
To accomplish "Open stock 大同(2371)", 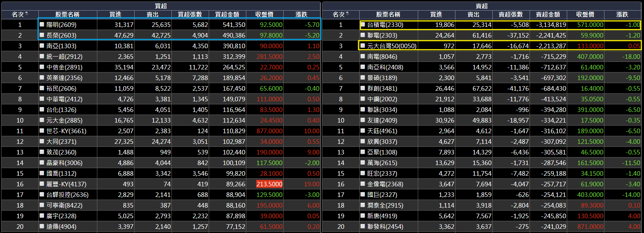I will coord(61,142).
